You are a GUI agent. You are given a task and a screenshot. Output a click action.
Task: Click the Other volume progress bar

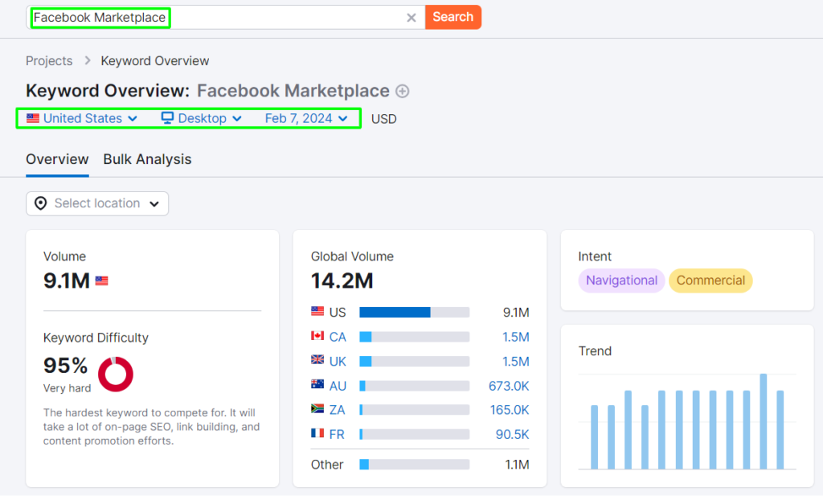pyautogui.click(x=414, y=465)
